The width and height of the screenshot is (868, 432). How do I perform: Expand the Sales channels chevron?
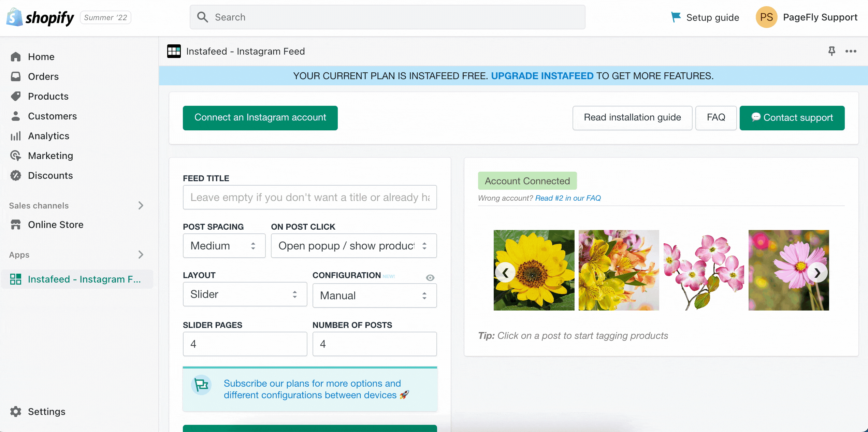141,205
